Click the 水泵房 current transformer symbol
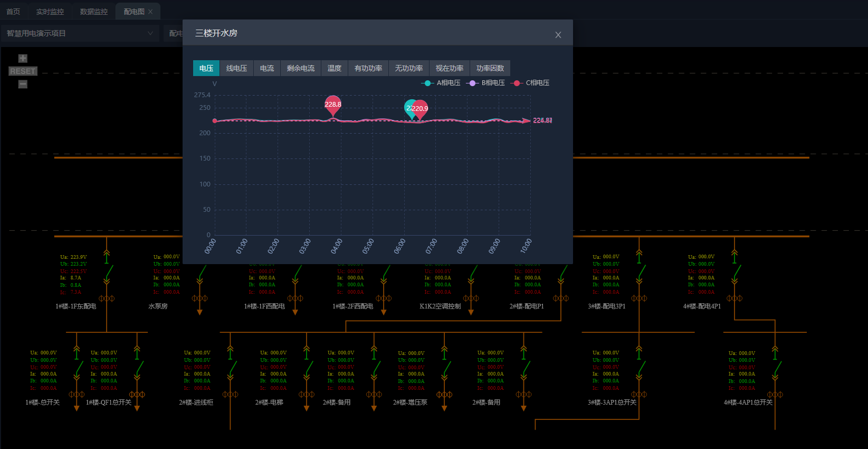Viewport: 868px width, 449px height. [x=199, y=298]
